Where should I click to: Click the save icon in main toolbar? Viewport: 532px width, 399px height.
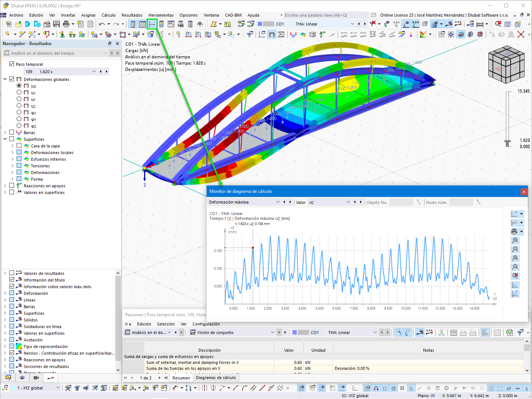57,24
